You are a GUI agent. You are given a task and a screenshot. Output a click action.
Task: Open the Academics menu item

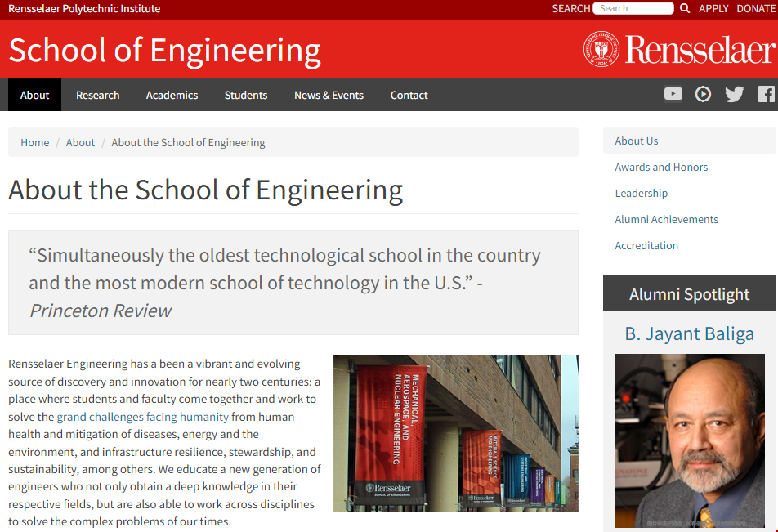click(x=172, y=95)
